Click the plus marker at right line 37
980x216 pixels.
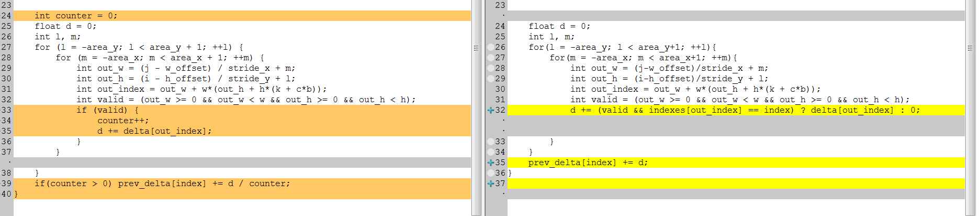(491, 183)
